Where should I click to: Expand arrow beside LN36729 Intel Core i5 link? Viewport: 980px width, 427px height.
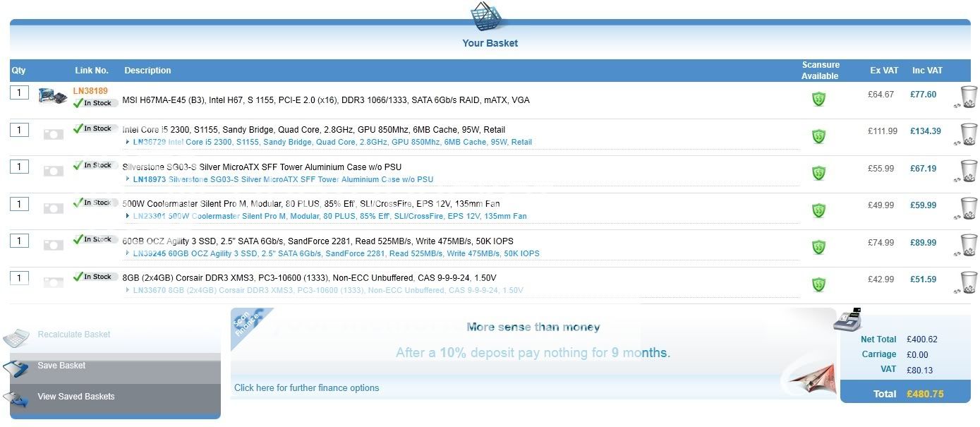[x=127, y=142]
